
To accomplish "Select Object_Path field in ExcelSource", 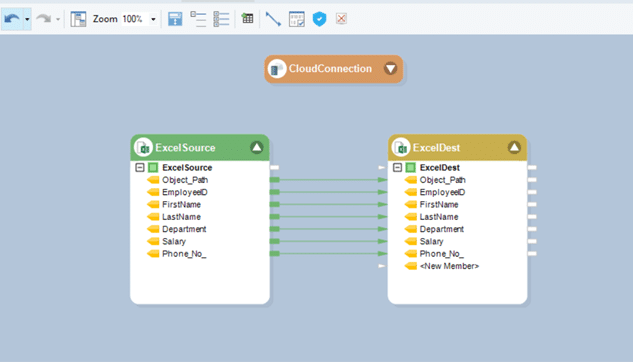I will point(185,180).
